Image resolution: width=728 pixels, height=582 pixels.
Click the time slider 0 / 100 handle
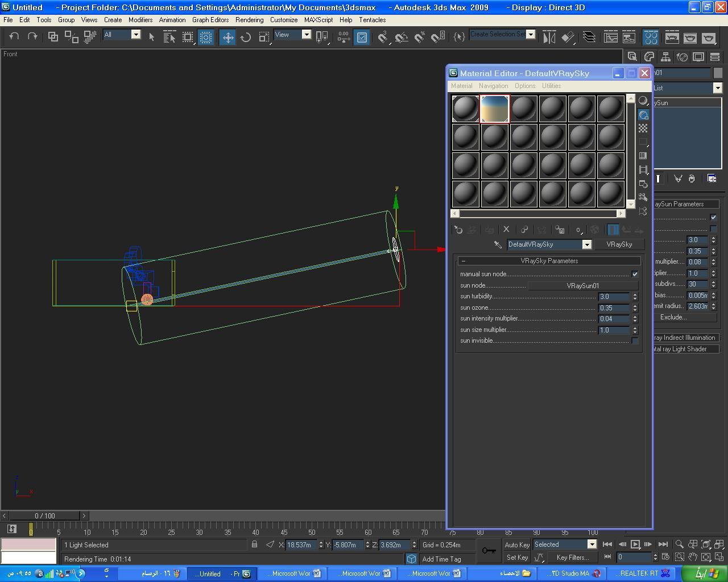(x=44, y=516)
